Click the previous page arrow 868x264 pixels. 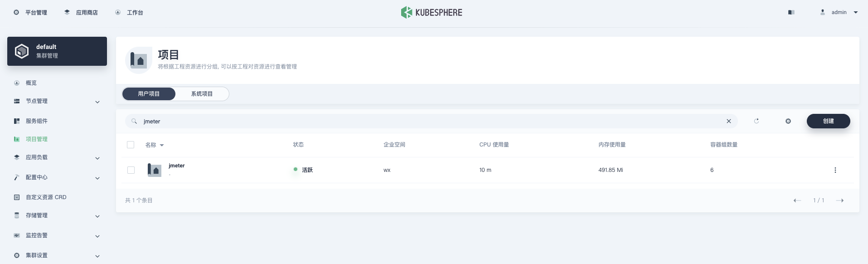(x=797, y=200)
